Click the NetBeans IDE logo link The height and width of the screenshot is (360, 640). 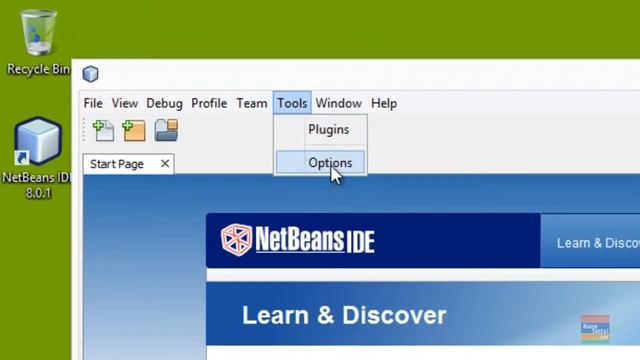298,240
